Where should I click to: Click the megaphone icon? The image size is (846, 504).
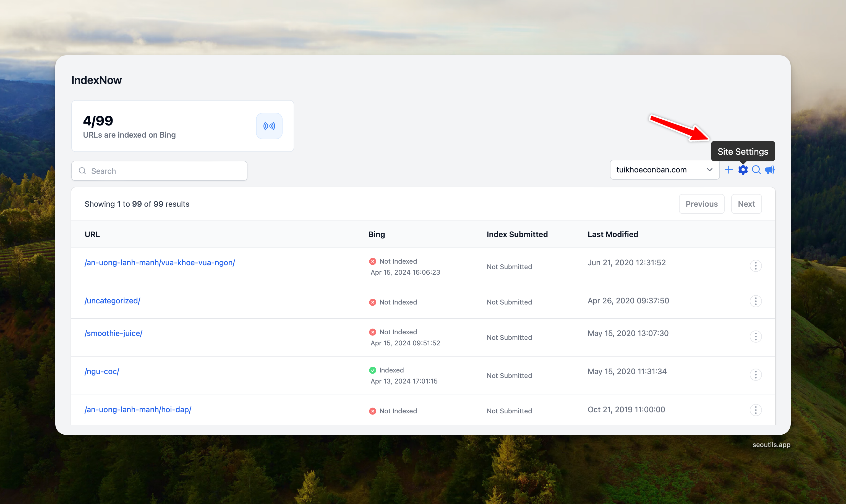click(769, 170)
